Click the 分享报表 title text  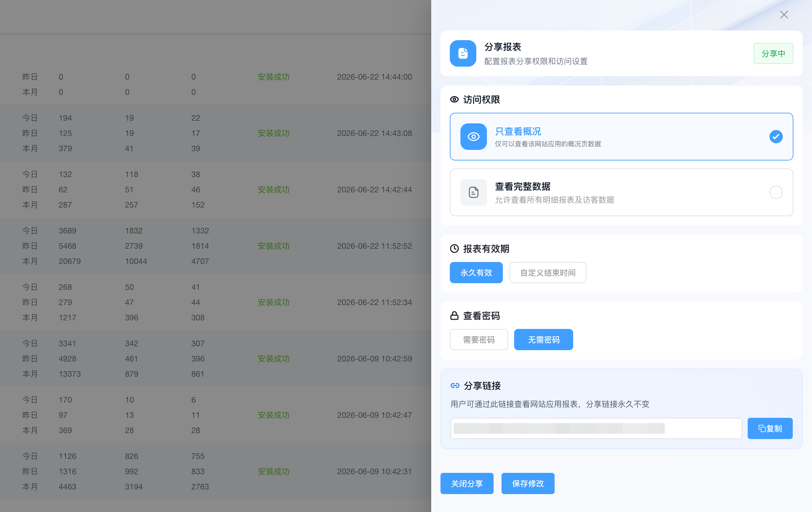[x=503, y=47]
